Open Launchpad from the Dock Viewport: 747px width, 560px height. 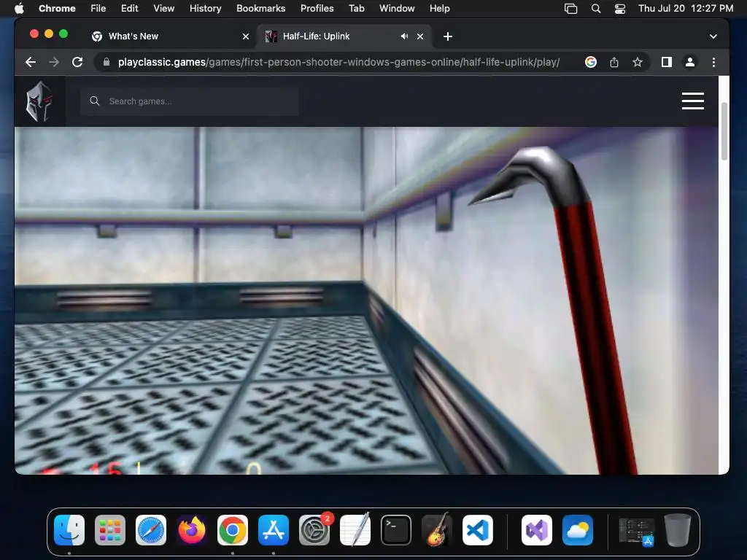pyautogui.click(x=110, y=530)
